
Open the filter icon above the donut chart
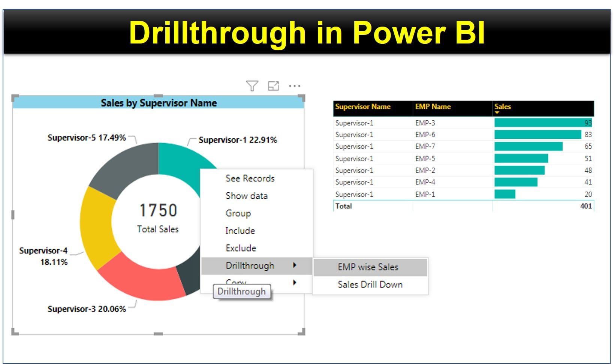[x=252, y=86]
